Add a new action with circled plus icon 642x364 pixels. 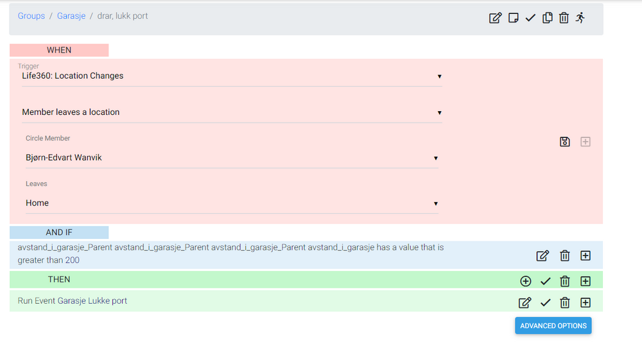(526, 281)
